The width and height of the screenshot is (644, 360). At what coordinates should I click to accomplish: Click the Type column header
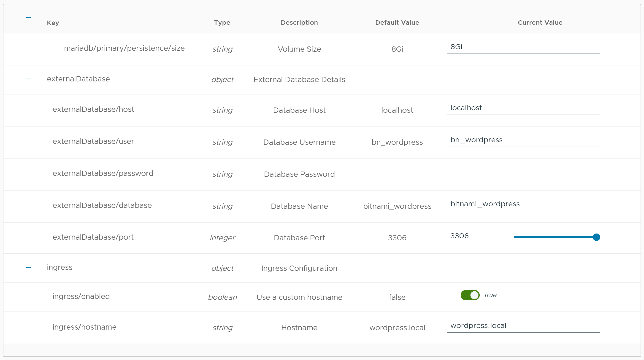(x=222, y=23)
